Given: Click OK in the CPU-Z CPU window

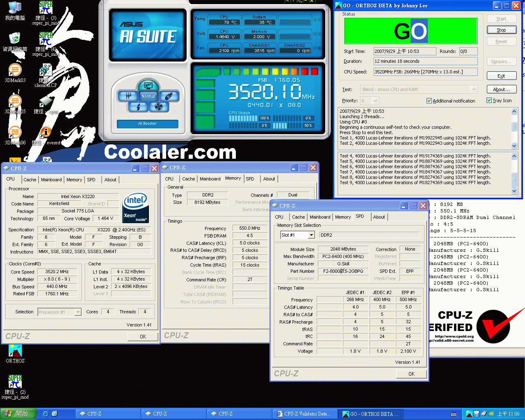Looking at the screenshot, I should (x=143, y=336).
